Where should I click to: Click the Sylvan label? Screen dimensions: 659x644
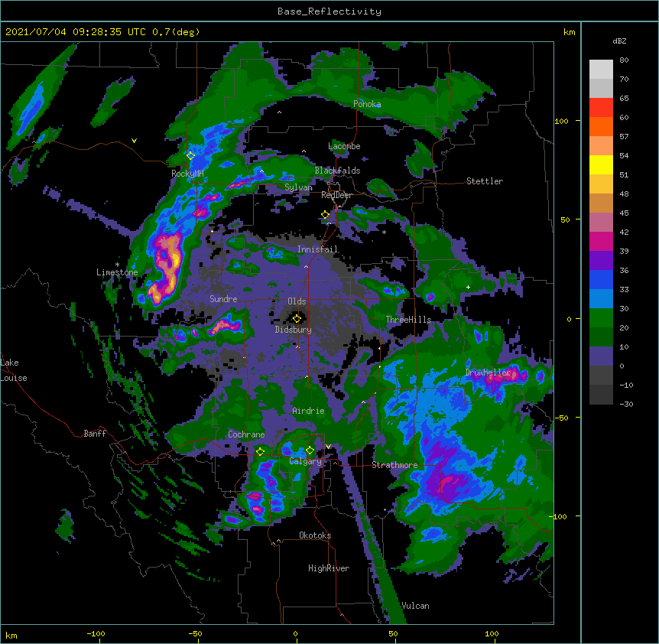(298, 187)
